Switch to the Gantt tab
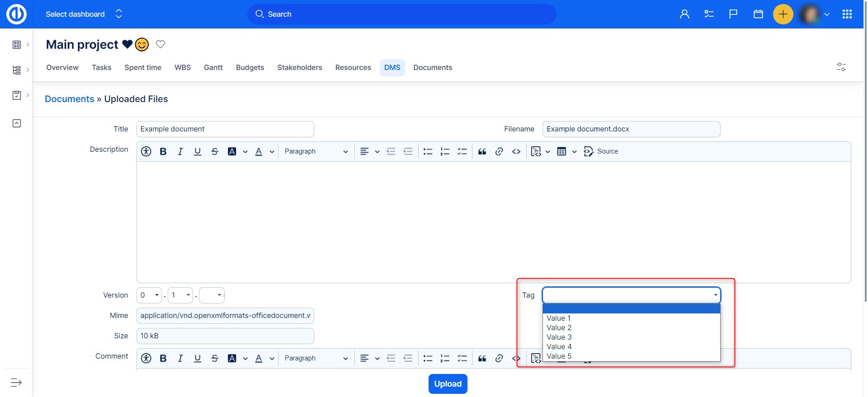Image resolution: width=868 pixels, height=397 pixels. (213, 68)
